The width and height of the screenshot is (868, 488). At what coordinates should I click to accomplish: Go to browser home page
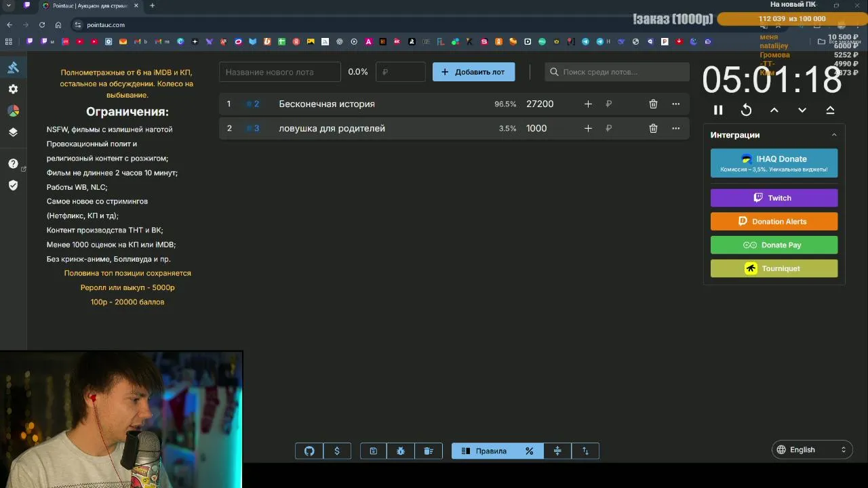click(58, 24)
